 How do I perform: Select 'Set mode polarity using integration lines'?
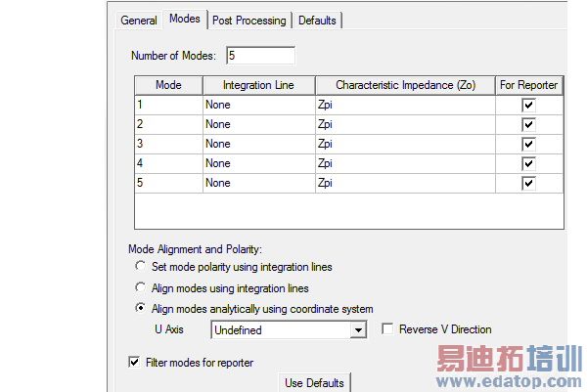[x=140, y=267]
